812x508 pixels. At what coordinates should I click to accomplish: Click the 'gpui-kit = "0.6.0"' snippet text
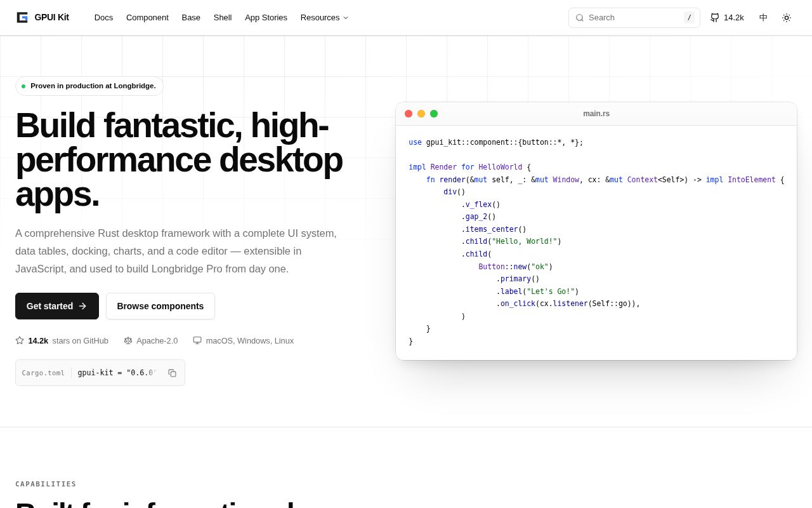(117, 373)
